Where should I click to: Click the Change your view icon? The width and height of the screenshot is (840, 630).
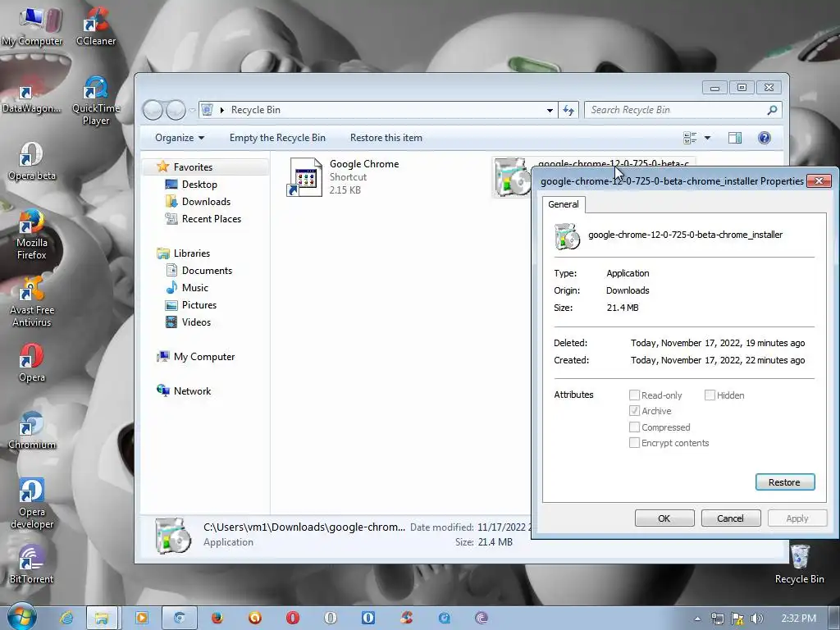(690, 138)
